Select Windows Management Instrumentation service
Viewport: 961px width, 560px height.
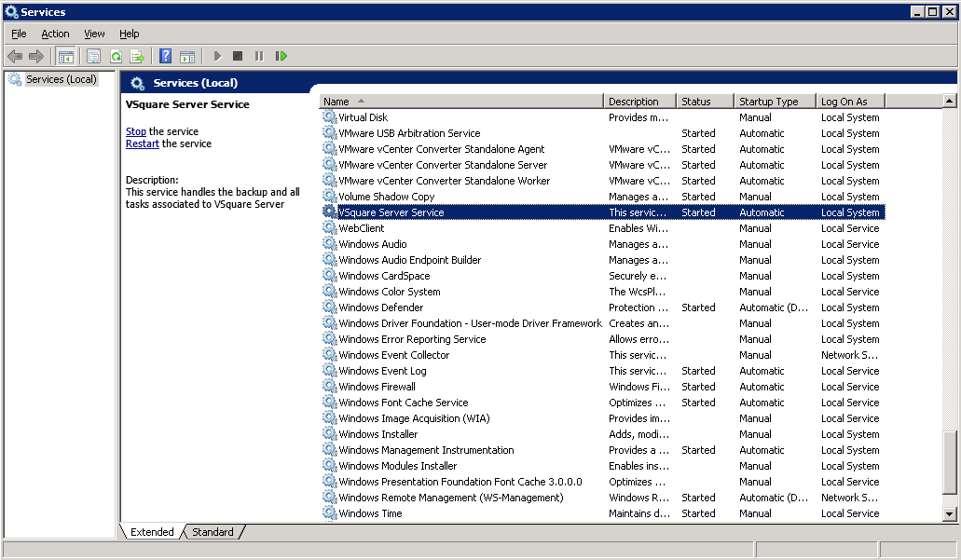coord(603,450)
